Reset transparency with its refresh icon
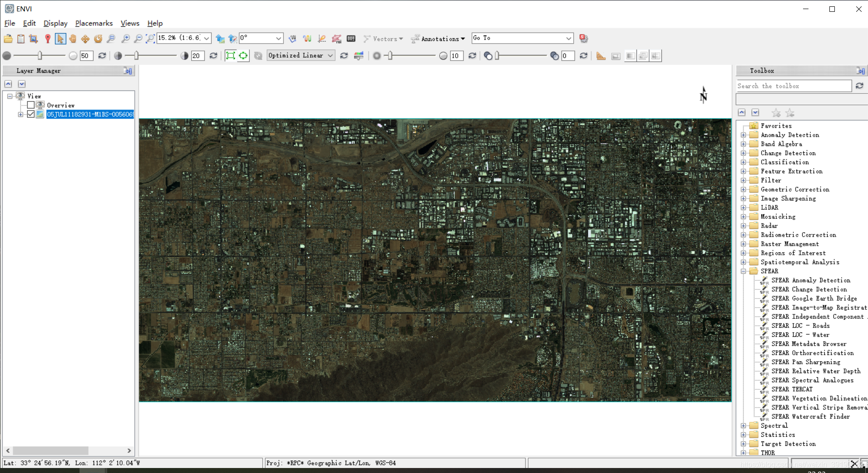The height and width of the screenshot is (473, 868). pyautogui.click(x=584, y=55)
